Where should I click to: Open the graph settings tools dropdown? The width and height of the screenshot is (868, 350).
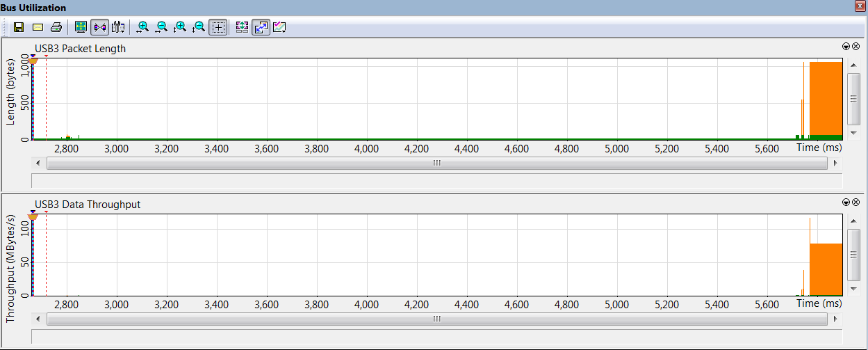118,27
